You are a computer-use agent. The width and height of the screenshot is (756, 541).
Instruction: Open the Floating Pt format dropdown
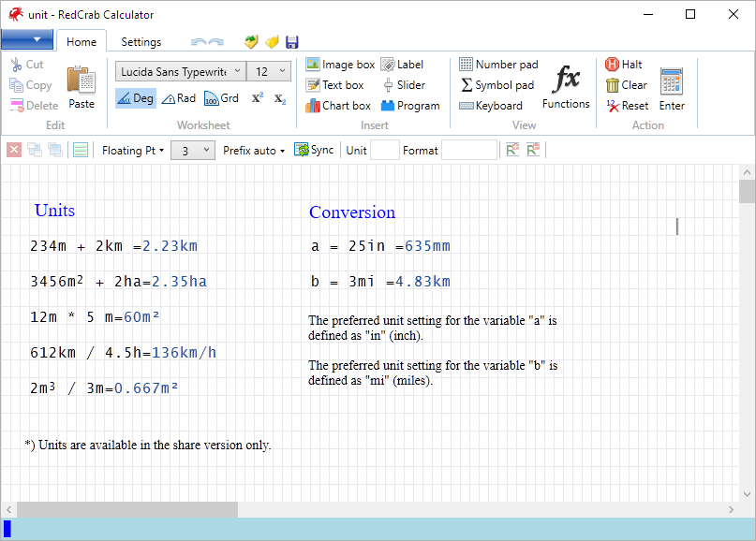[133, 151]
